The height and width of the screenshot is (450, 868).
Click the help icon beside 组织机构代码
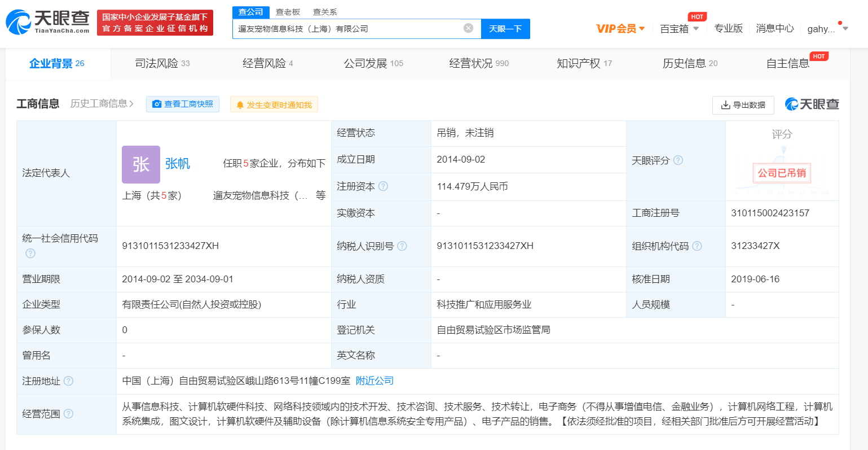[x=697, y=246]
